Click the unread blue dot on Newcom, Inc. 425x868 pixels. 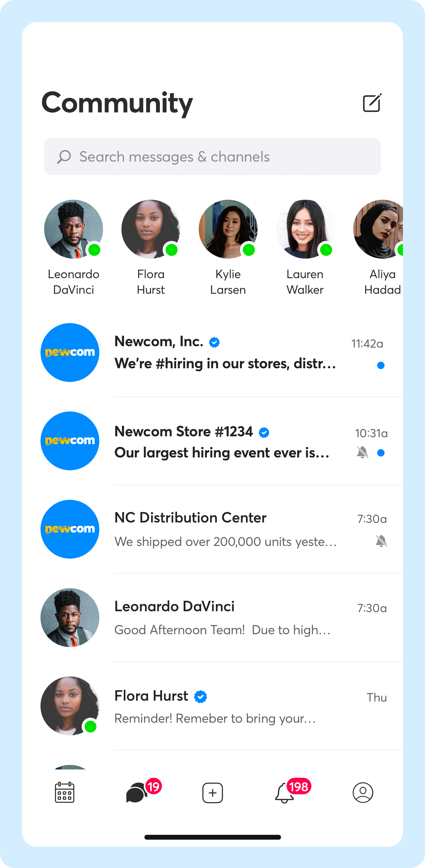point(381,365)
